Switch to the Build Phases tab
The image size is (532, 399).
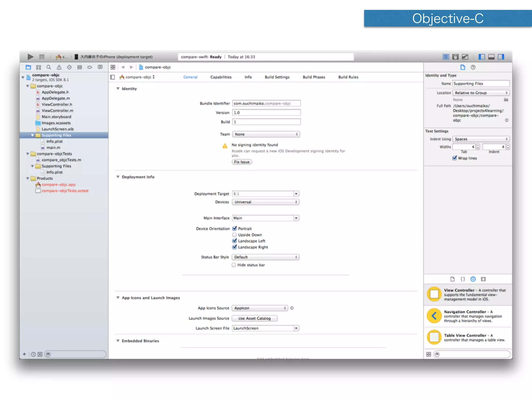pos(314,77)
